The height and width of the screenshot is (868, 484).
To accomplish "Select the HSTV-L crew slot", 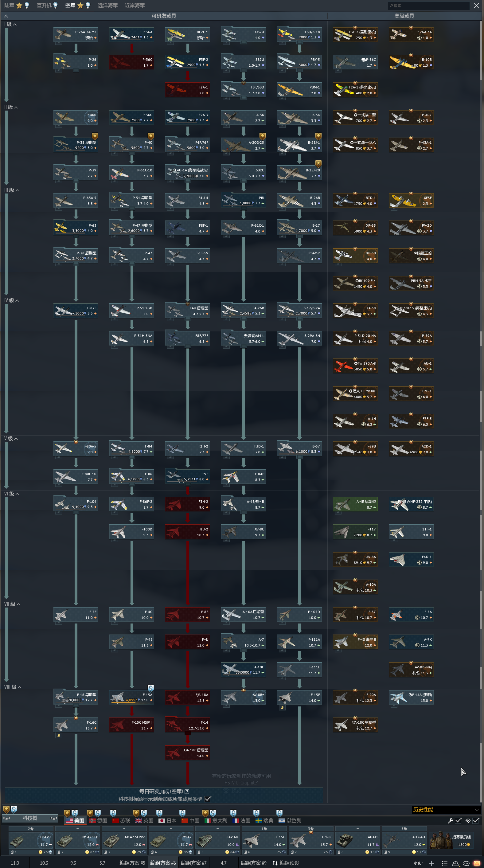I will pyautogui.click(x=31, y=840).
